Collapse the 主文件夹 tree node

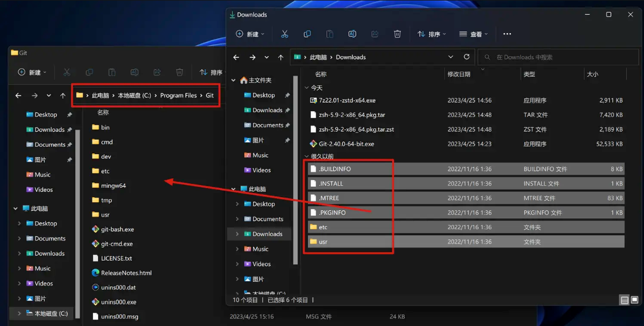pyautogui.click(x=233, y=80)
